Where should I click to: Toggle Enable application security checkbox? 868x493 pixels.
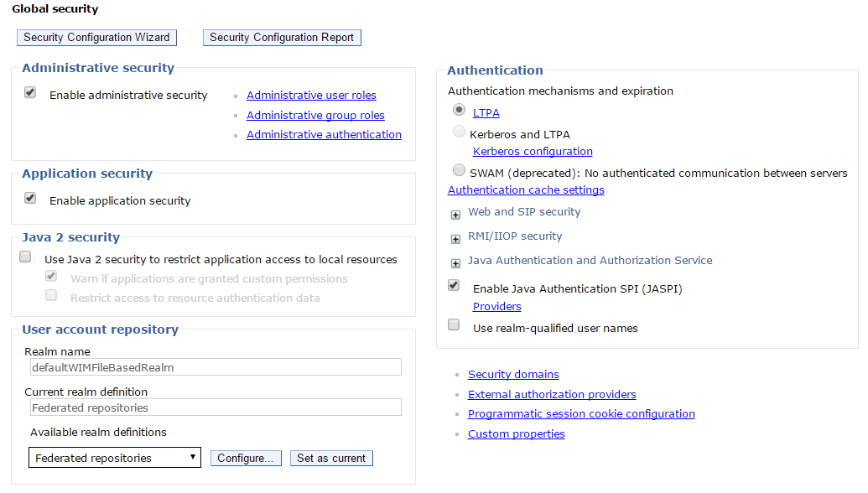tap(30, 198)
